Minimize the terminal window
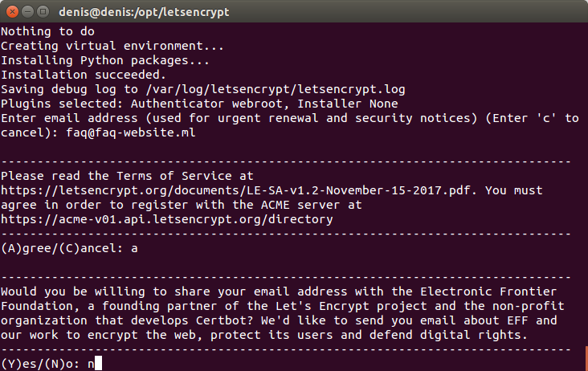This screenshot has width=588, height=371. click(x=28, y=12)
